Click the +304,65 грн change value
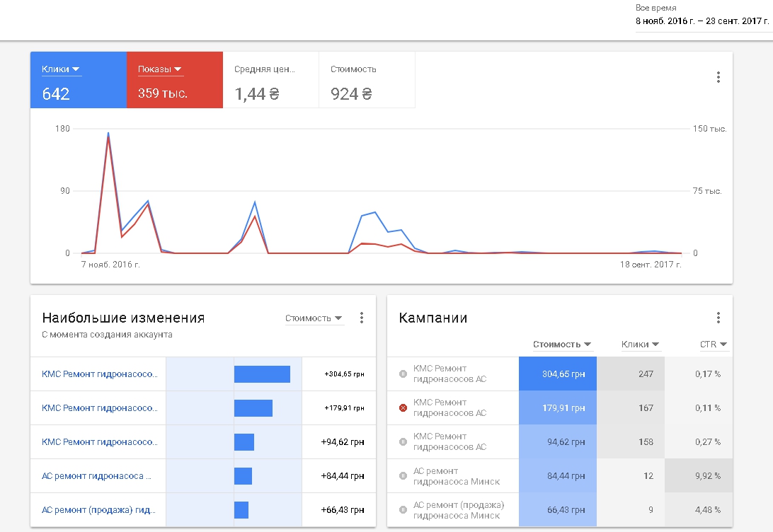Image resolution: width=773 pixels, height=532 pixels. pos(344,374)
